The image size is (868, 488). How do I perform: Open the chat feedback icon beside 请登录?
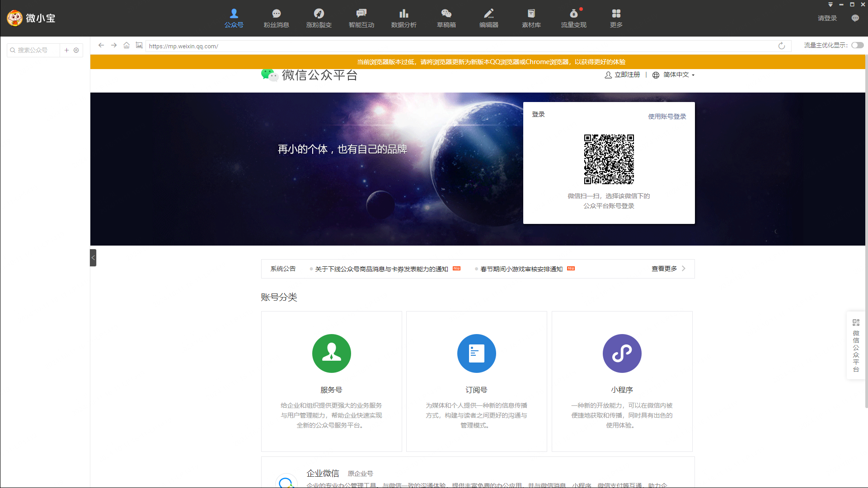click(855, 18)
